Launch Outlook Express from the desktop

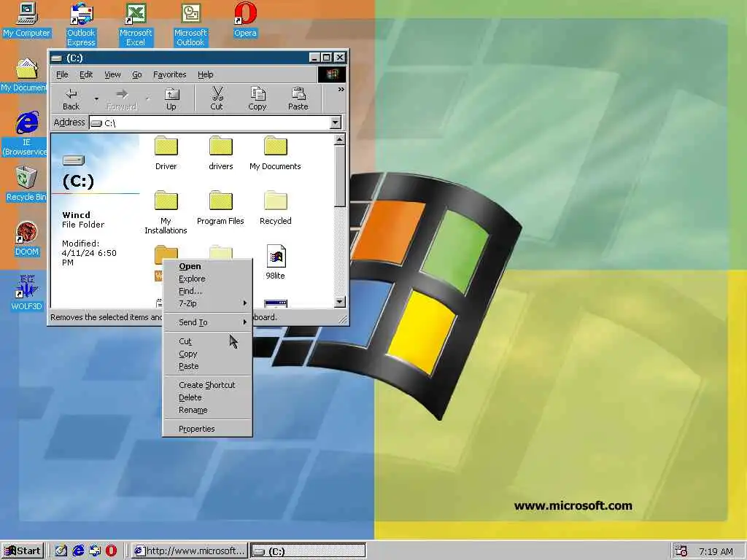81,25
